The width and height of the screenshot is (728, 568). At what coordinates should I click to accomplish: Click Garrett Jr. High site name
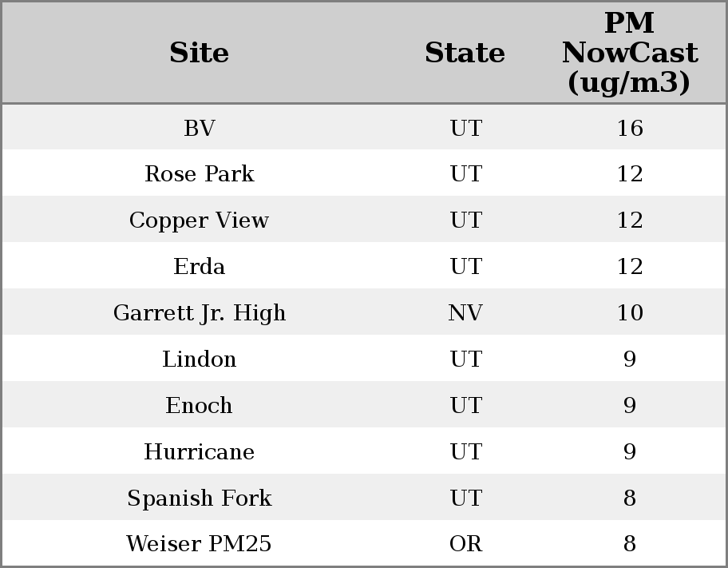coord(199,313)
